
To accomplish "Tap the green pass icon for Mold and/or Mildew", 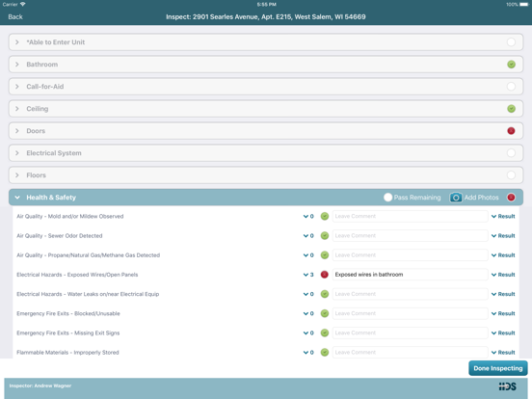I will pos(325,216).
